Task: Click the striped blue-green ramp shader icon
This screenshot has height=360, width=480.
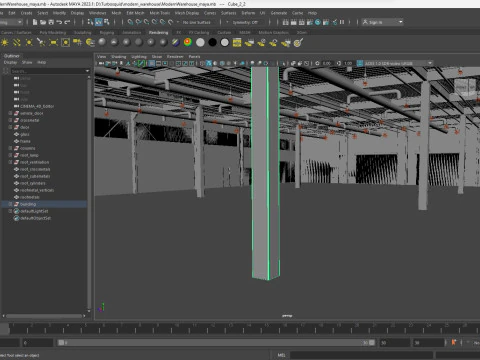Action: [x=175, y=42]
